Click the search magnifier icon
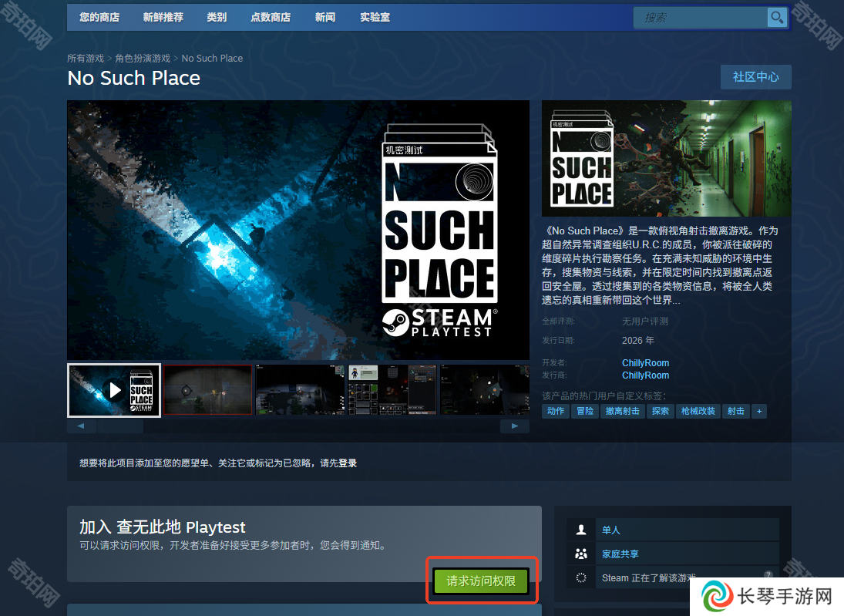The height and width of the screenshot is (616, 844). click(777, 18)
